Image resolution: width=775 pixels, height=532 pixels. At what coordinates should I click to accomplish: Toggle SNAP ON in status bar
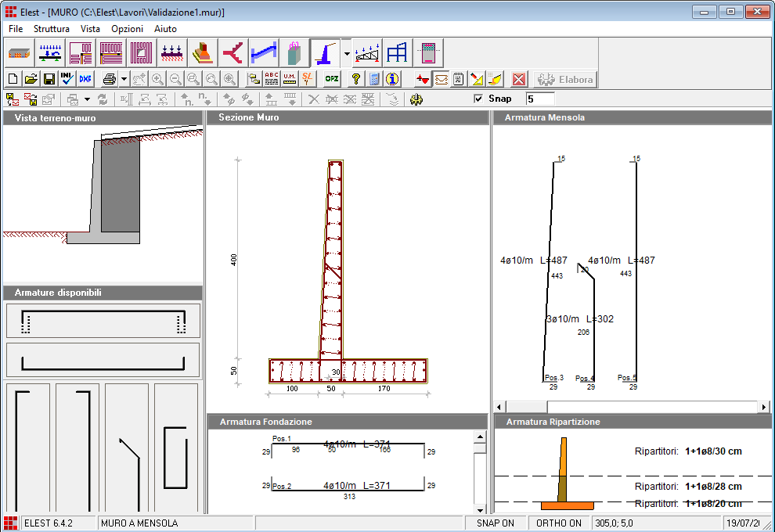(x=495, y=523)
